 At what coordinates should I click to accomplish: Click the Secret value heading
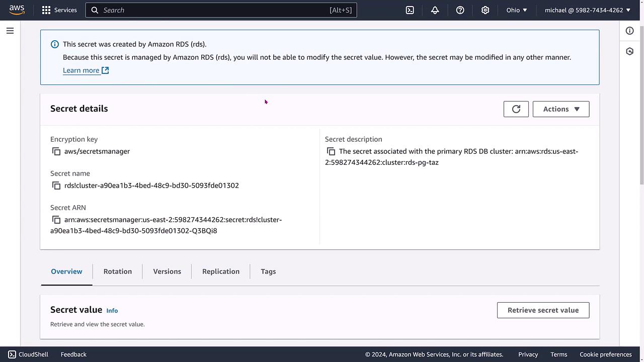tap(76, 310)
